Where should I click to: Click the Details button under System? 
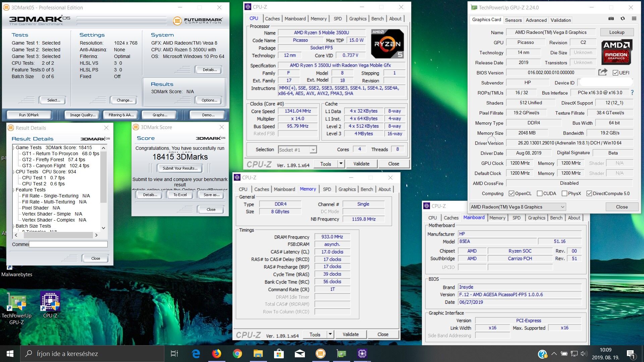tap(209, 70)
